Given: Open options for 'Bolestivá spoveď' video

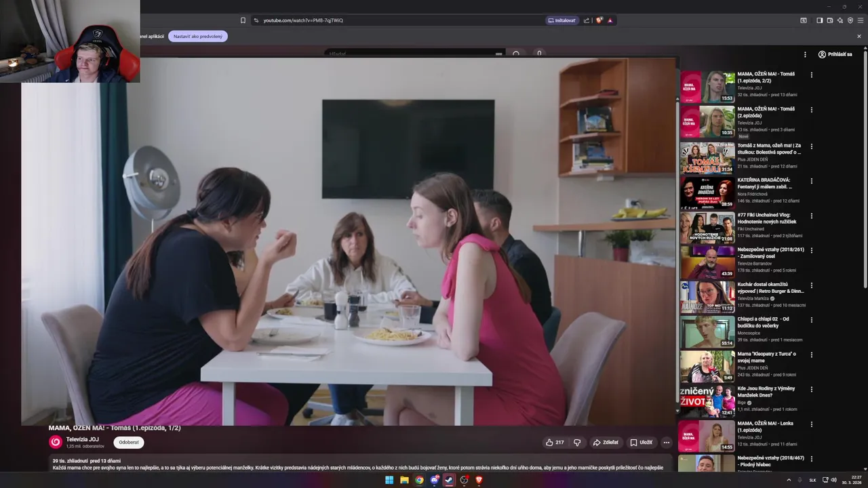Looking at the screenshot, I should tap(811, 146).
